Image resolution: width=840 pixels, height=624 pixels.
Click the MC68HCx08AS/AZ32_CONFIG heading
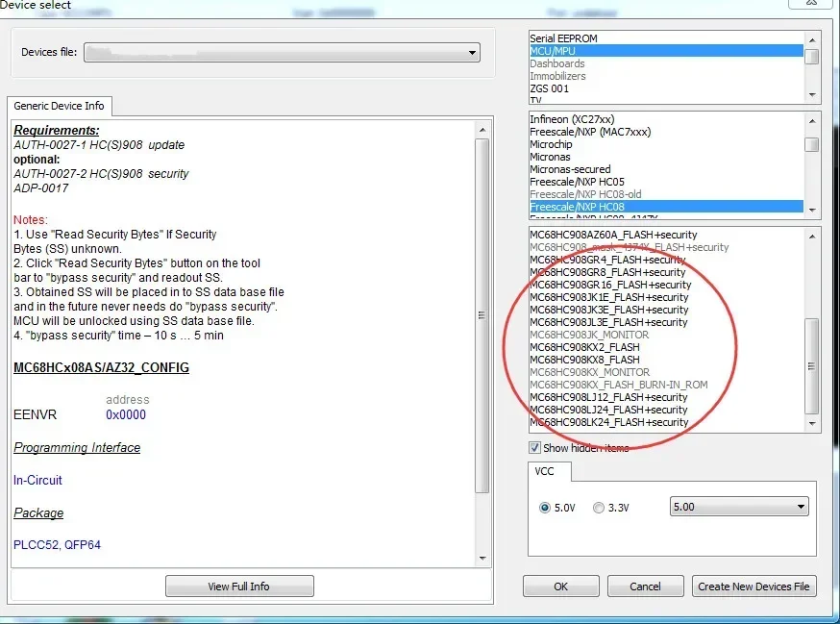tap(101, 367)
